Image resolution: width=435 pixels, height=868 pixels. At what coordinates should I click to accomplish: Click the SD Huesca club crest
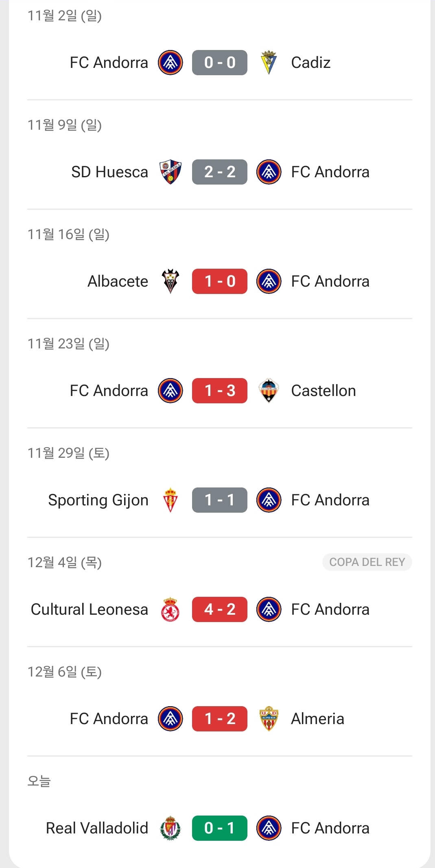pyautogui.click(x=171, y=172)
